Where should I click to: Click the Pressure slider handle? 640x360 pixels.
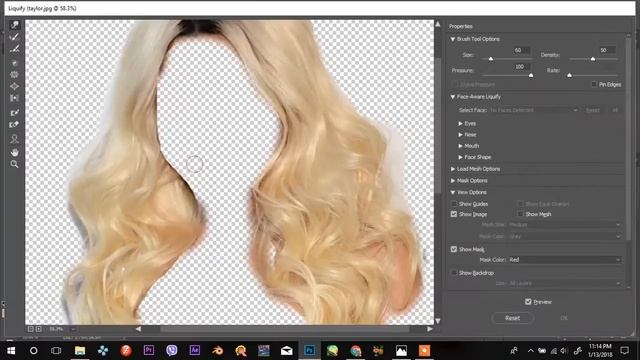coord(531,76)
